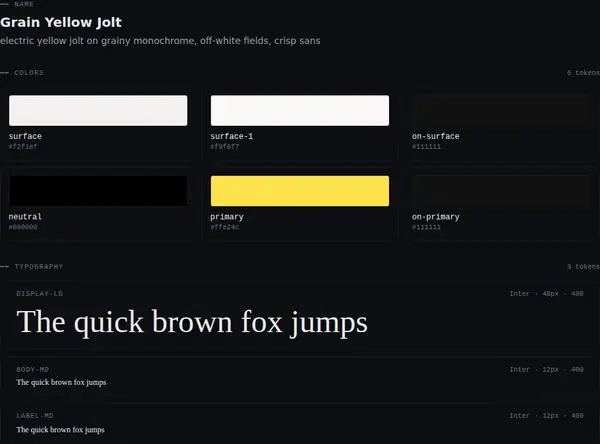
Task: Click the TYPOGRAPHY section header
Action: click(39, 266)
